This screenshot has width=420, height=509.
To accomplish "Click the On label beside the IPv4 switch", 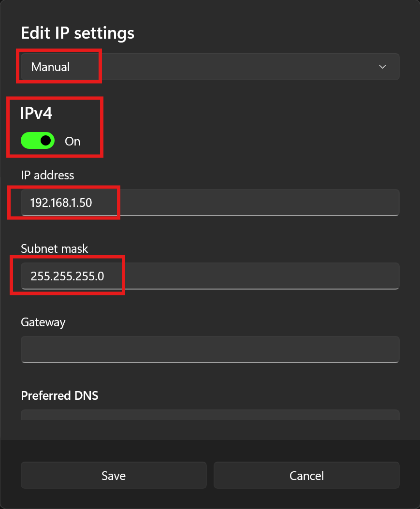I will click(x=72, y=141).
